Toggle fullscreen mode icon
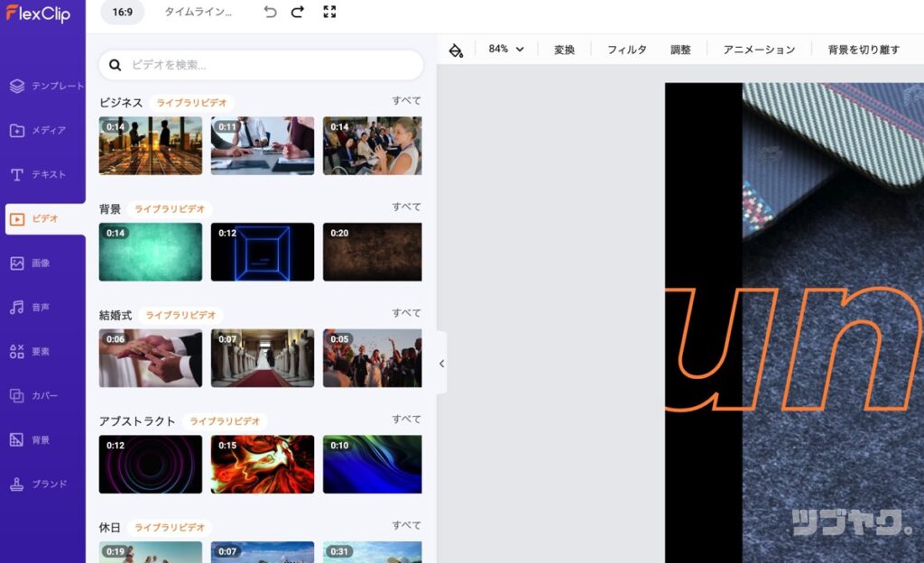The height and width of the screenshot is (563, 924). 329,12
